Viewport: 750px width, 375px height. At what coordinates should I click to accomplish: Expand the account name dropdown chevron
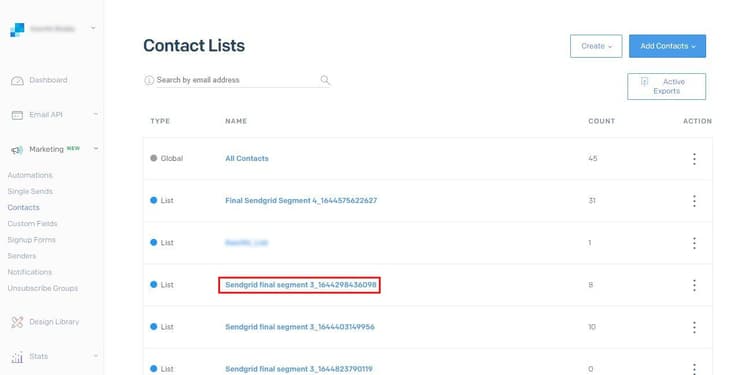point(93,28)
